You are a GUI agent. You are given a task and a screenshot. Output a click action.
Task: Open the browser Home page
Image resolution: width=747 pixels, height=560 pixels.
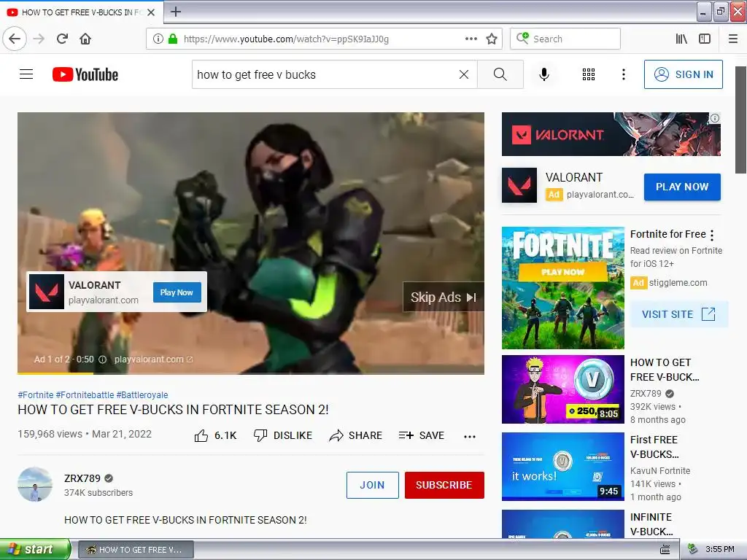point(85,39)
